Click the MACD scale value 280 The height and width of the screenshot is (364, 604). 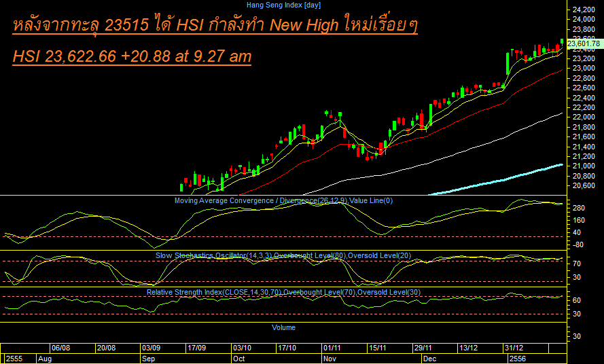pos(579,208)
